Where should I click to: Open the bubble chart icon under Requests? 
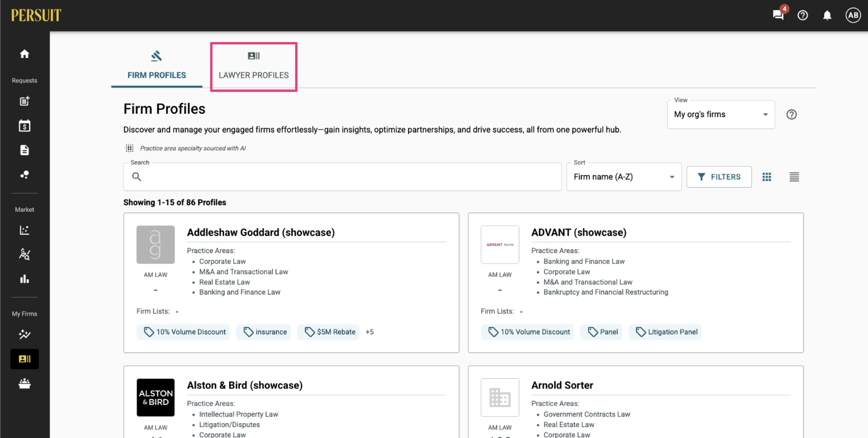(x=24, y=175)
